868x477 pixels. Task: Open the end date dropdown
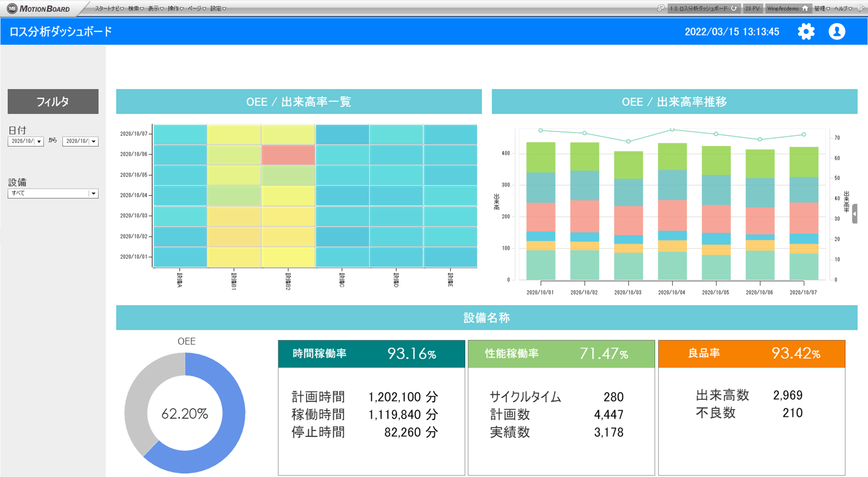pyautogui.click(x=94, y=141)
